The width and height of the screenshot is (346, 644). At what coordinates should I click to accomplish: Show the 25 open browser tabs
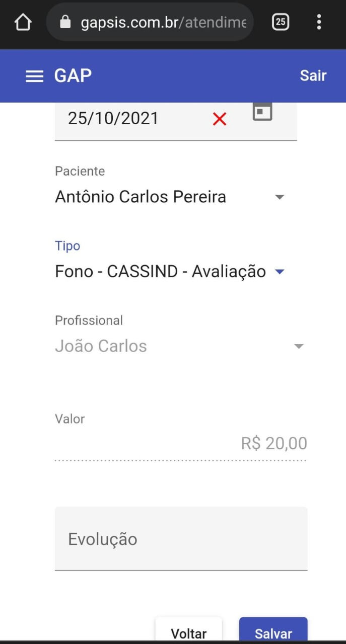click(281, 22)
